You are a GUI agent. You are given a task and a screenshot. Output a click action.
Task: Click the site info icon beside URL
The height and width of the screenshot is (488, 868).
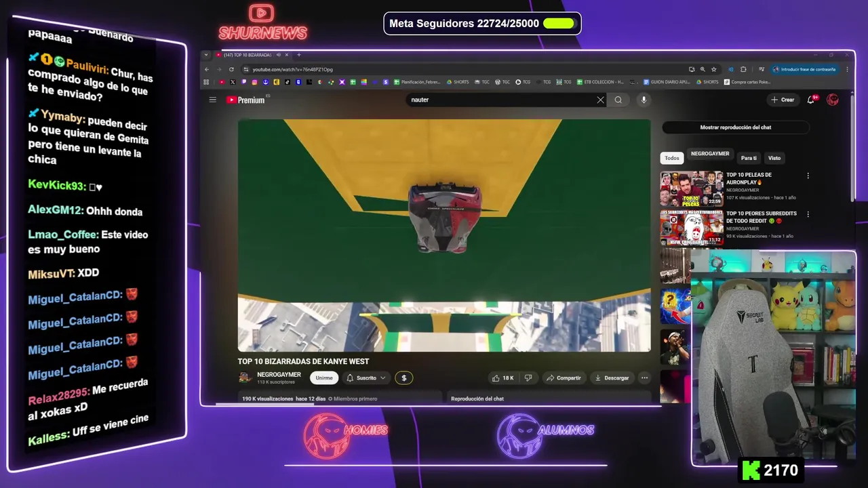pos(246,69)
